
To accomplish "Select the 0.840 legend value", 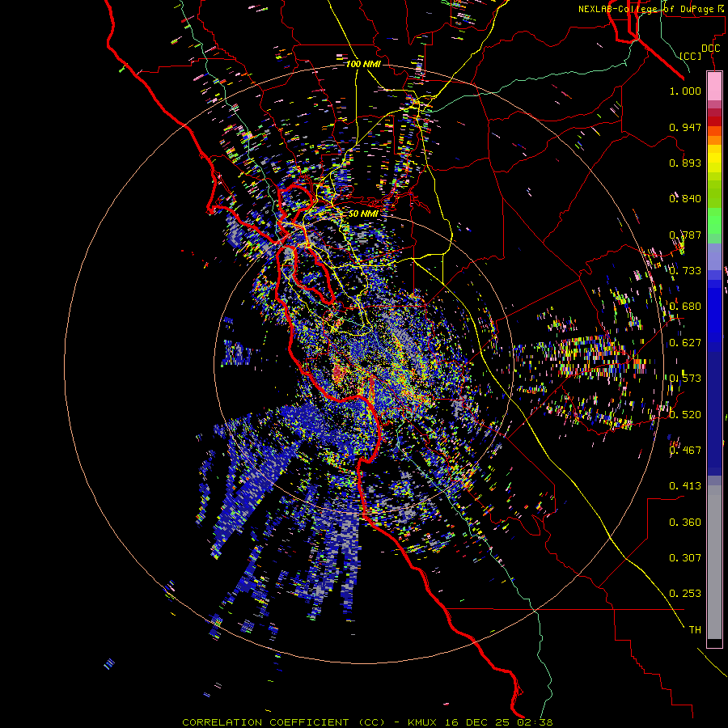I will [x=685, y=199].
